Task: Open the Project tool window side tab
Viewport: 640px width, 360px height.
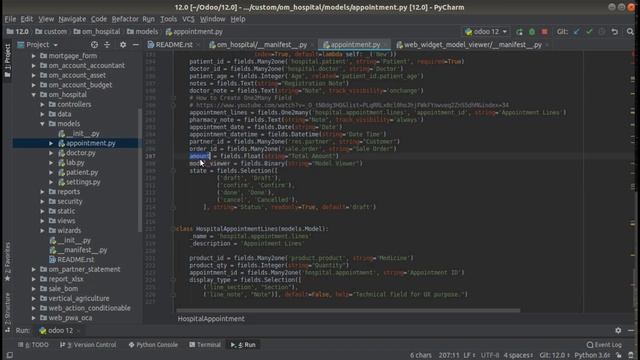Action: [x=7, y=60]
